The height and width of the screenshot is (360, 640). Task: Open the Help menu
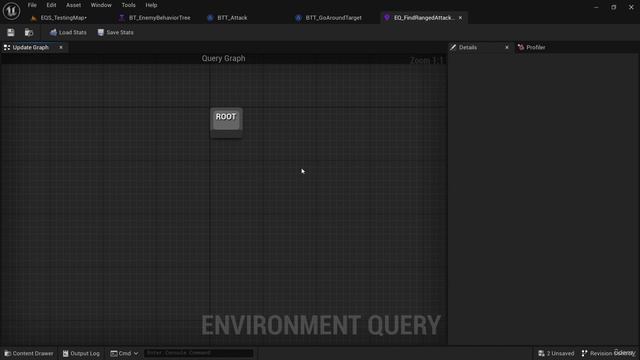(x=151, y=5)
